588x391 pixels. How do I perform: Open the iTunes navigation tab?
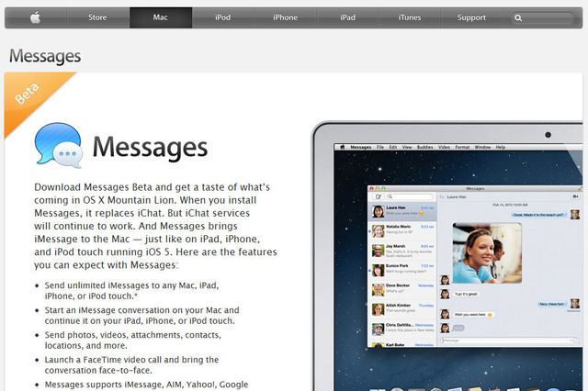coord(410,17)
